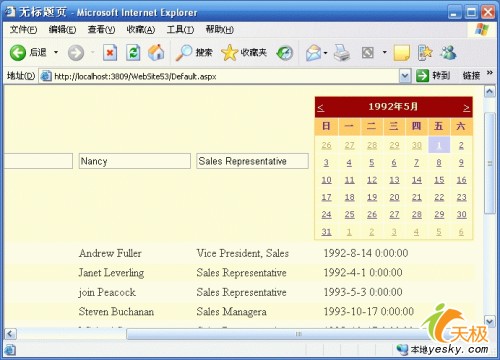Select calendar date 31
This screenshot has width=500, height=360.
pos(326,232)
